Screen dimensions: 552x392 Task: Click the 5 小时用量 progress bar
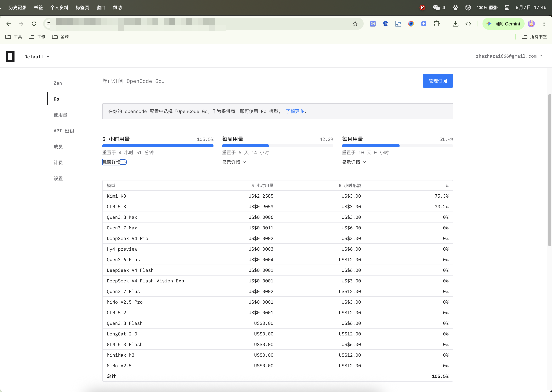pyautogui.click(x=158, y=146)
